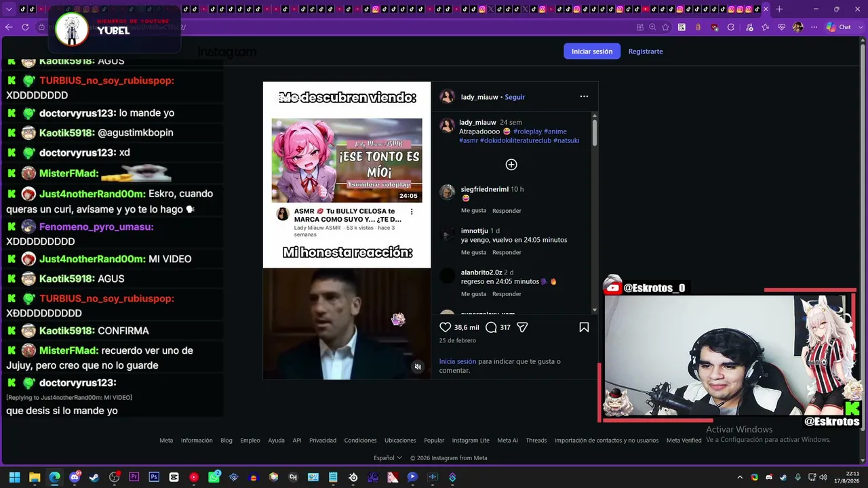Viewport: 868px width, 488px height.
Task: Save the post with the bookmark icon
Action: (x=584, y=327)
